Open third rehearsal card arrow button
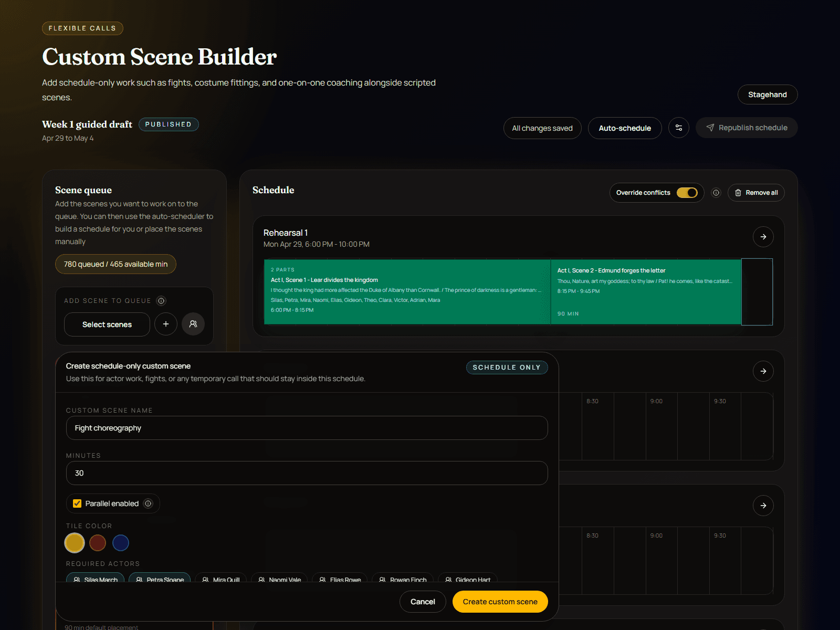Image resolution: width=840 pixels, height=630 pixels. (763, 506)
